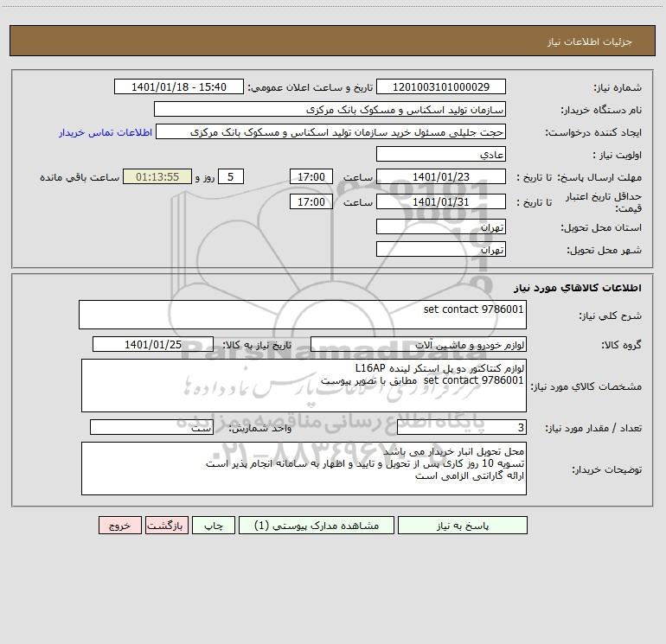Click the مهلت ارسال پاسخ label
This screenshot has height=644, width=666.
pyautogui.click(x=599, y=177)
